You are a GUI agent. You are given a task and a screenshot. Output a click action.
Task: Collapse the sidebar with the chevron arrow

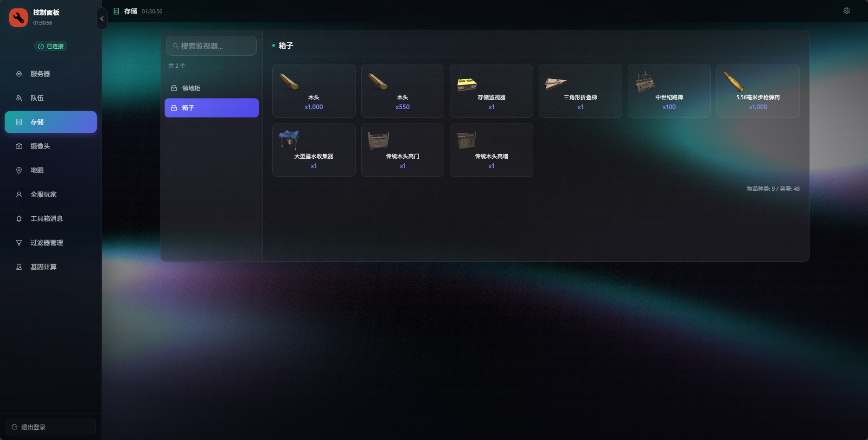click(x=102, y=19)
